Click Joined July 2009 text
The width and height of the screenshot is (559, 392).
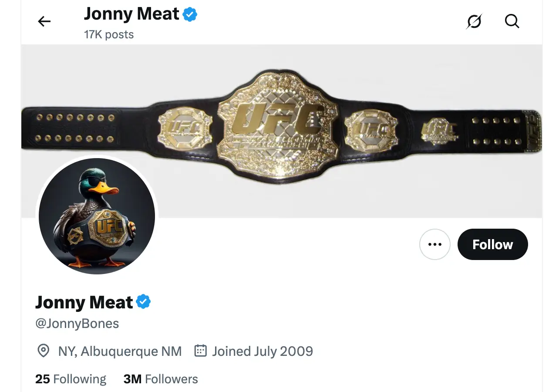coord(262,351)
